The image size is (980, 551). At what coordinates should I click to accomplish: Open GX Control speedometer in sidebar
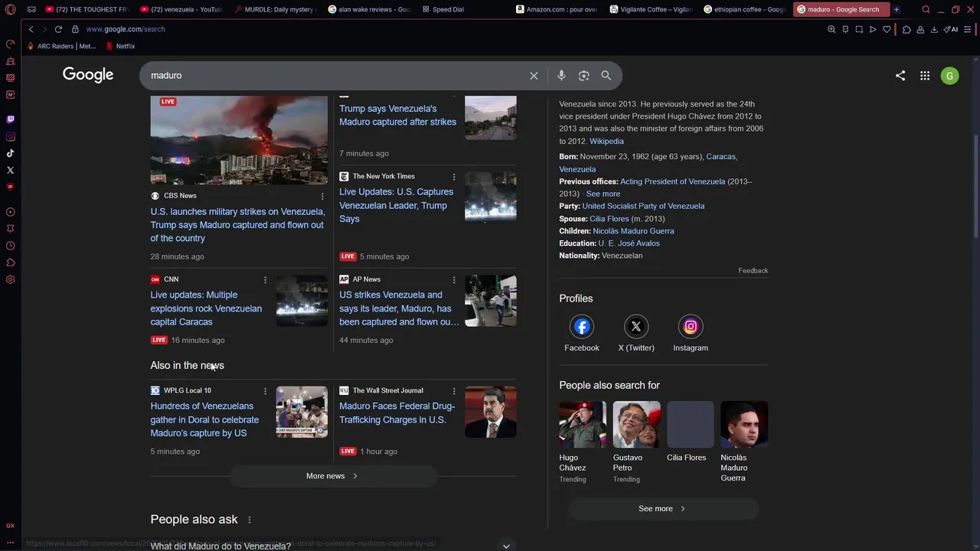10,44
